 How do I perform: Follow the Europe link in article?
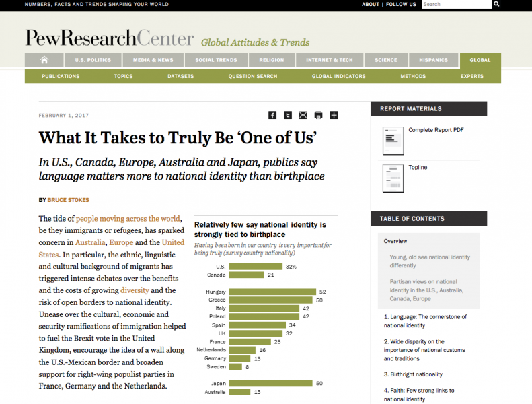click(121, 242)
